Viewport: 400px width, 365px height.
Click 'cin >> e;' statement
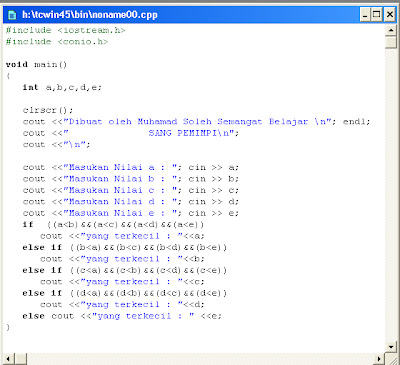[214, 213]
